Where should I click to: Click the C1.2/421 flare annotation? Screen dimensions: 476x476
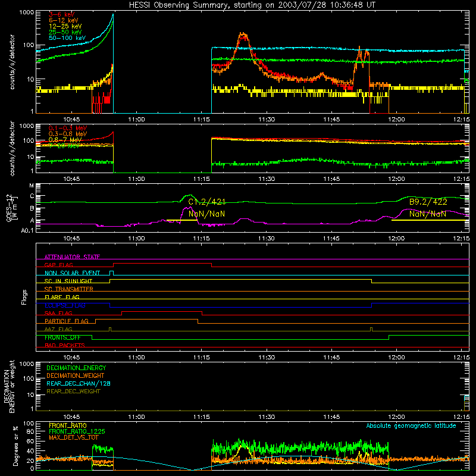pyautogui.click(x=206, y=202)
